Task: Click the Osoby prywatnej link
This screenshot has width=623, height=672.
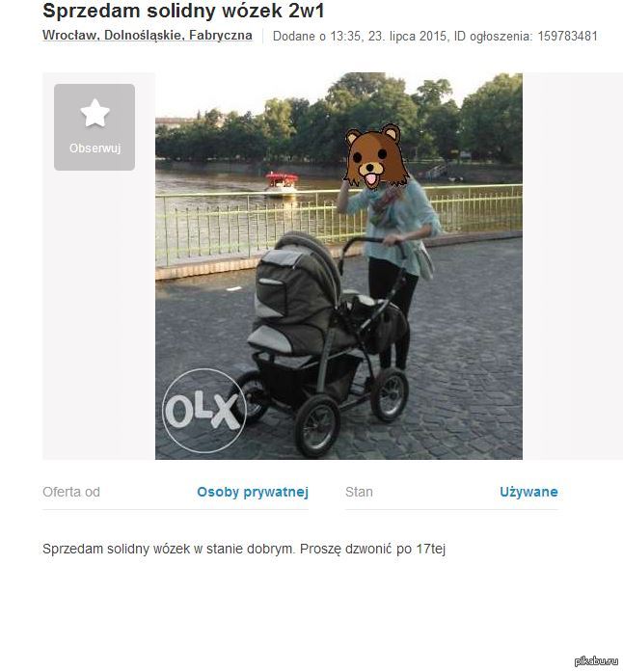Action: click(x=253, y=492)
